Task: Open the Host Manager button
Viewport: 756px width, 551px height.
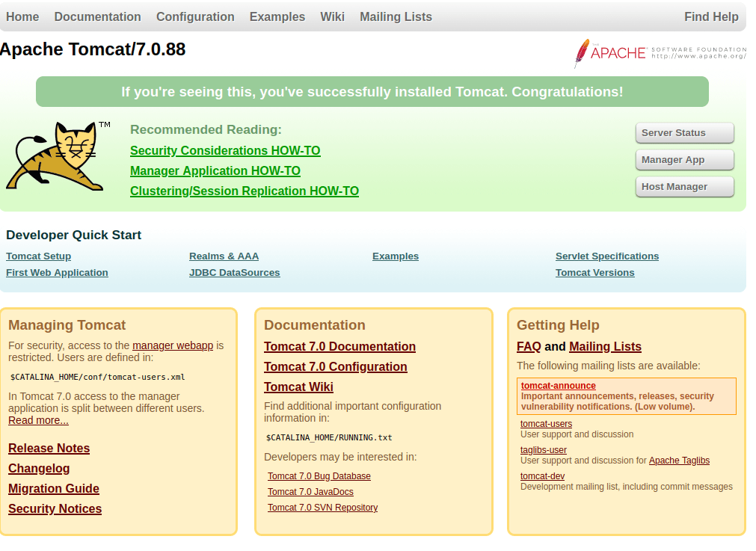Action: [x=684, y=187]
